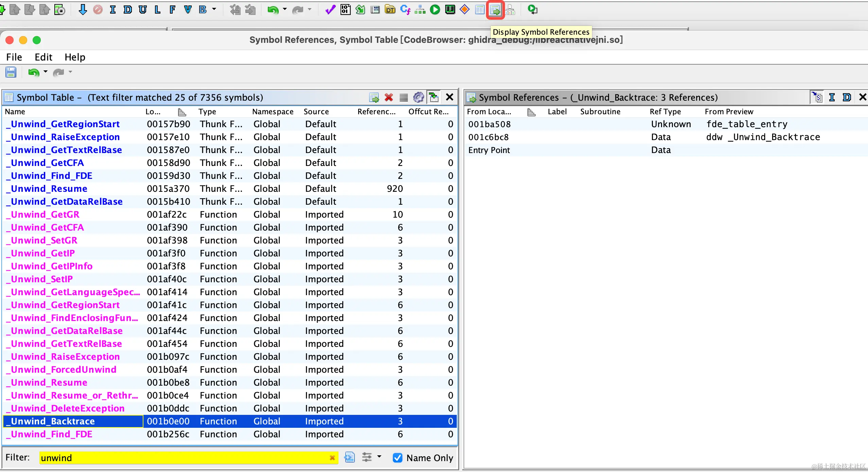Click the red cancel/stop icon in main toolbar
Viewport: 868px width, 472px height.
click(98, 10)
